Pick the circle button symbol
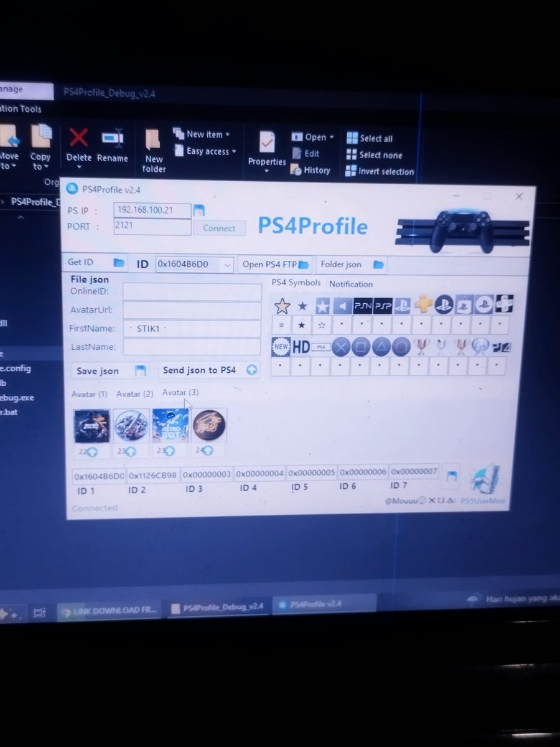Screen dimensions: 560x747 click(x=401, y=347)
